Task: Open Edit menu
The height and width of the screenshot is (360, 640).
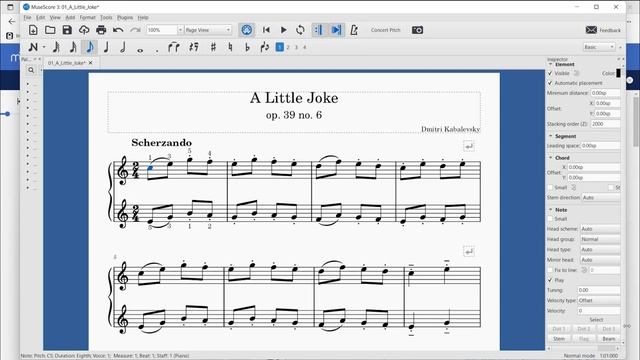Action: 41,18
